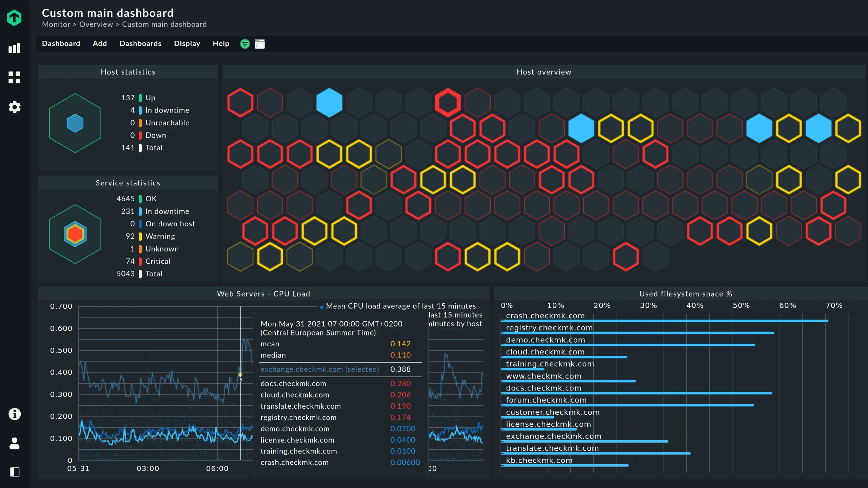Open the Dashboard menu
868x488 pixels.
(x=61, y=44)
